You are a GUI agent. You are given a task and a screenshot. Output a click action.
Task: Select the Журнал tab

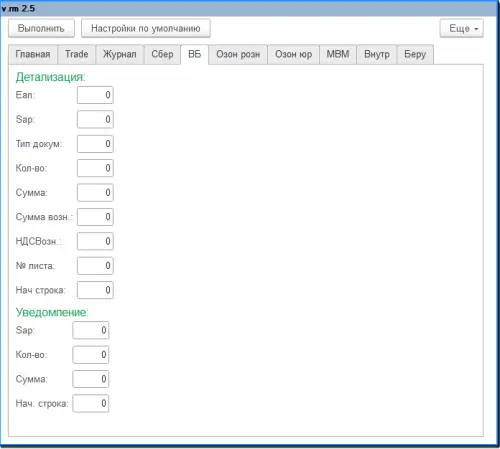[120, 54]
